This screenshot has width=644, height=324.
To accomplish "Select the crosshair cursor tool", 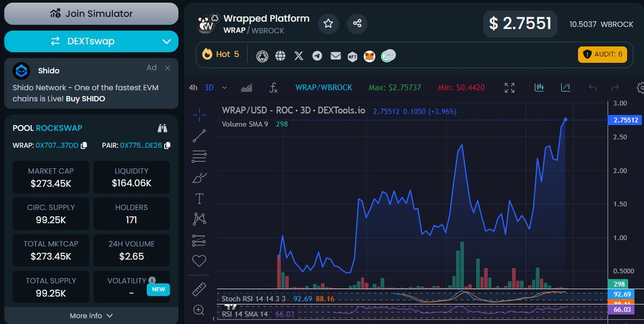I will 199,114.
